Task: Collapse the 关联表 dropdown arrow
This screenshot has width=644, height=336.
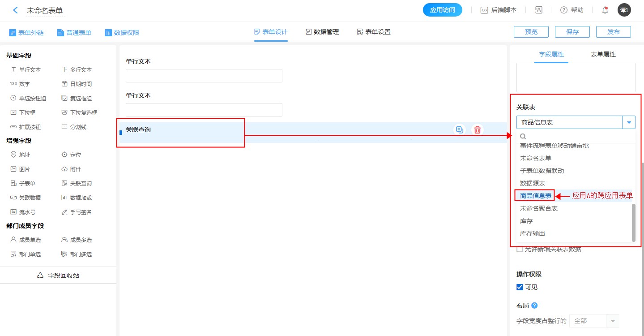Action: [x=629, y=122]
